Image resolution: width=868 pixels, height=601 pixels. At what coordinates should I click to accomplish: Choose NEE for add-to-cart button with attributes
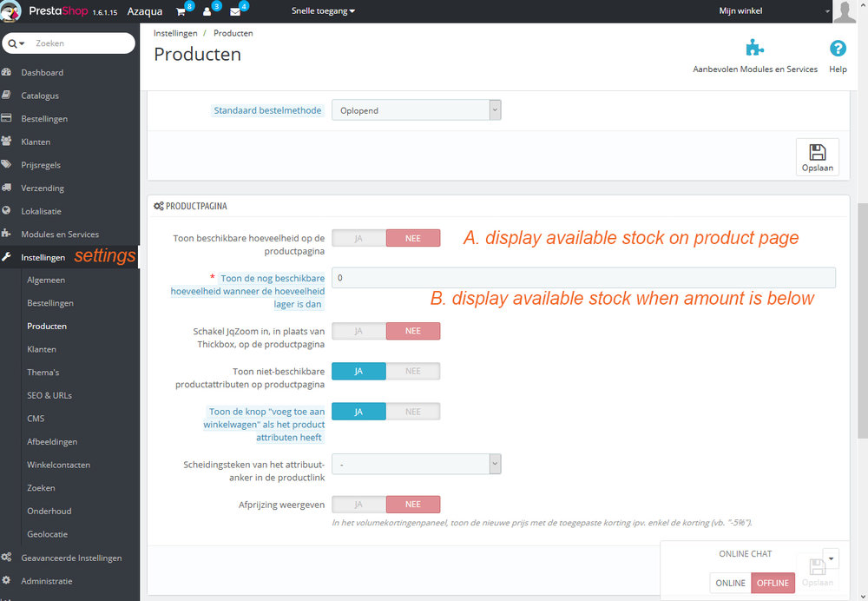click(413, 412)
